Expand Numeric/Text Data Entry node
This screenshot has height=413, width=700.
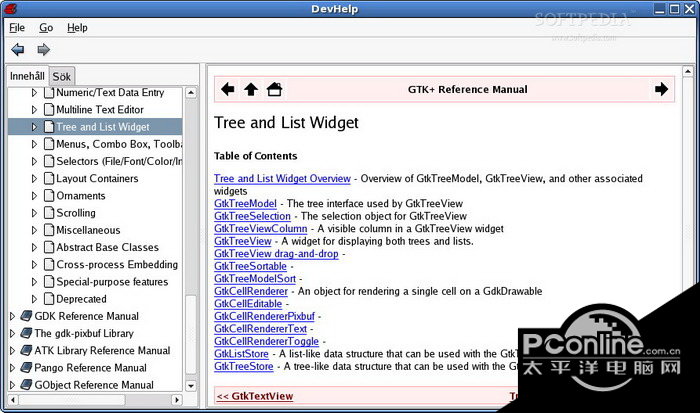pyautogui.click(x=34, y=93)
